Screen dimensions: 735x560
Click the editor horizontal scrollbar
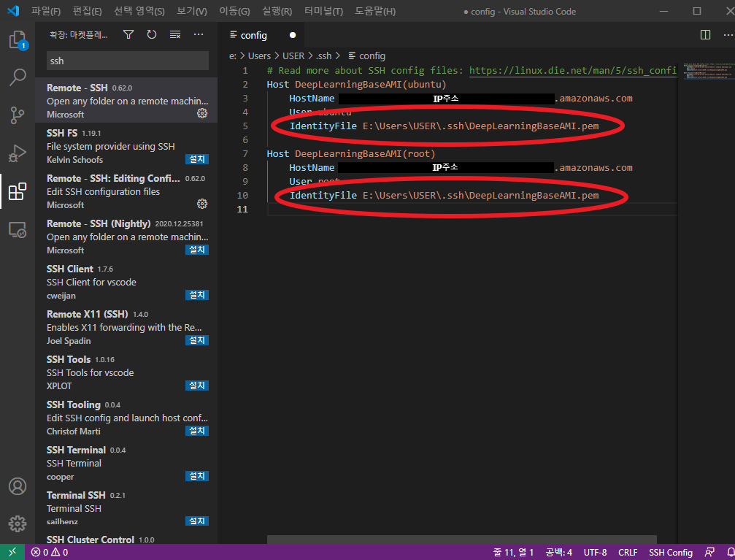(x=462, y=540)
